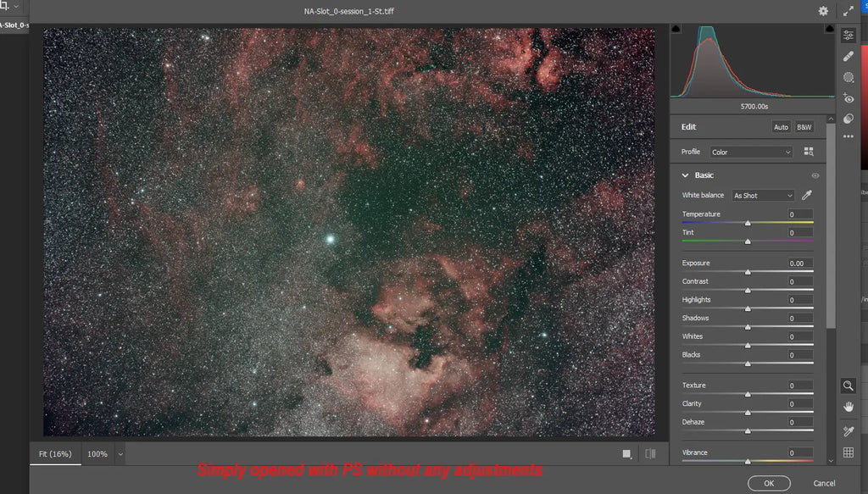Image resolution: width=868 pixels, height=494 pixels.
Task: Click the Auto edit button
Action: pos(781,127)
